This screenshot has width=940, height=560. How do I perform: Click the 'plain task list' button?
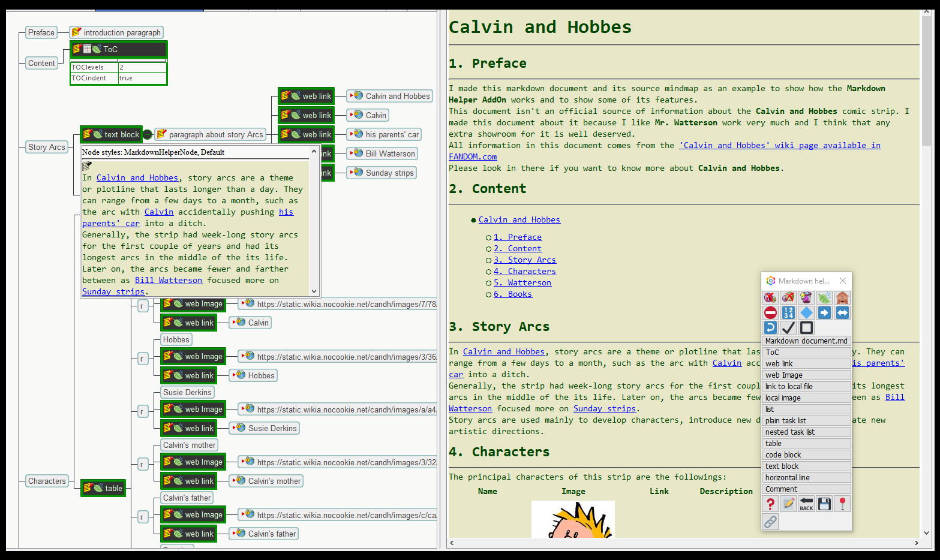806,421
